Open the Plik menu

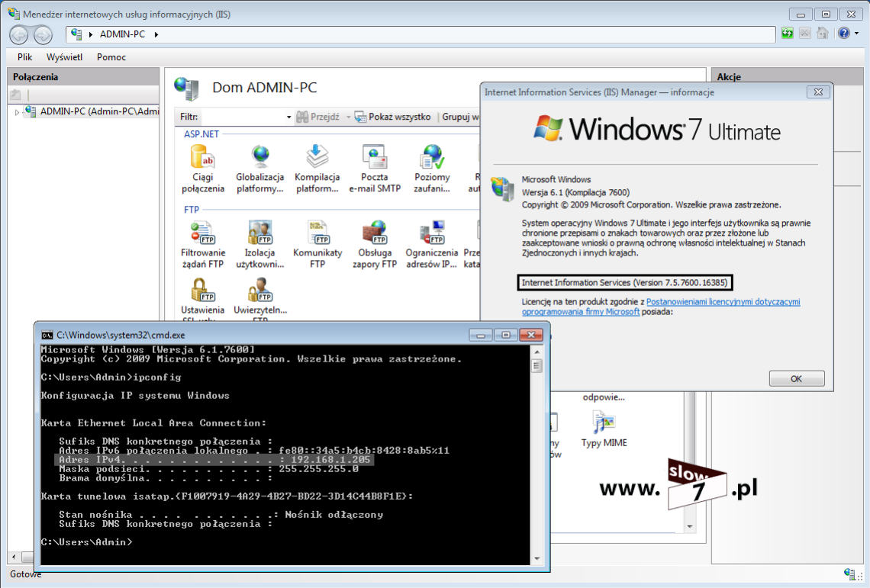24,57
